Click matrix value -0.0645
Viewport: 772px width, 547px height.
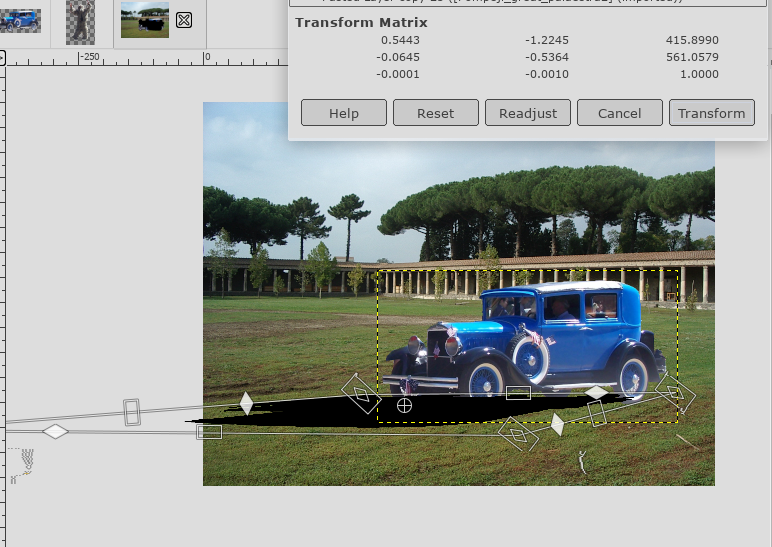coord(398,57)
